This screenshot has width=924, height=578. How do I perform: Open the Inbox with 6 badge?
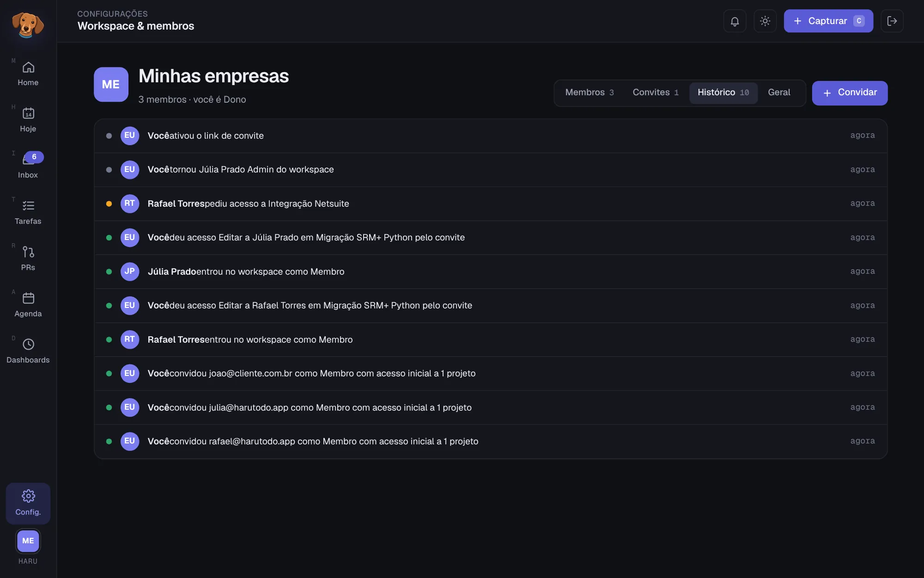point(28,166)
